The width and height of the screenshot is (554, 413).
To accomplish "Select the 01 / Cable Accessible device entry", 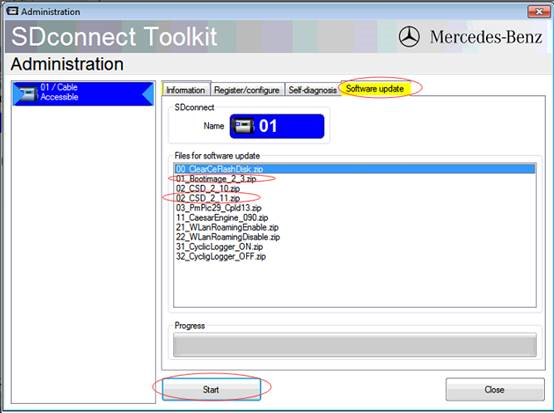I will (83, 94).
